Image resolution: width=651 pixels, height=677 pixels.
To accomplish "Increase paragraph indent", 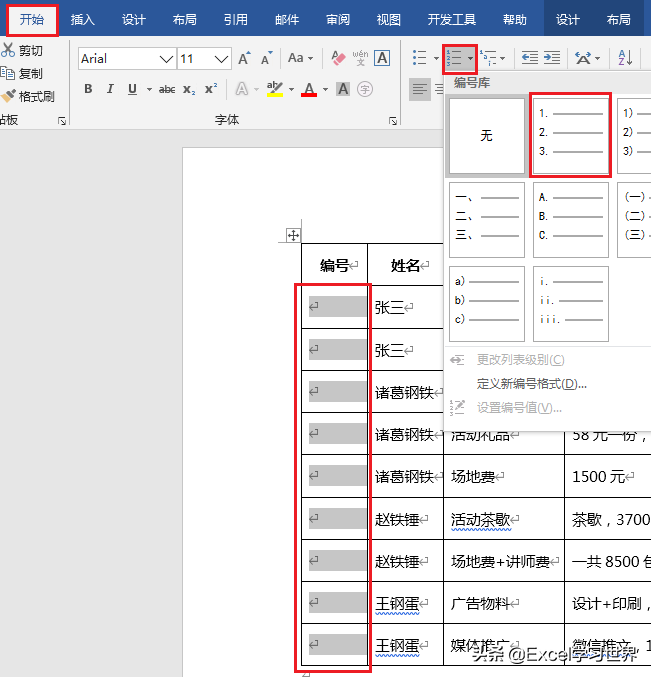I will point(552,57).
